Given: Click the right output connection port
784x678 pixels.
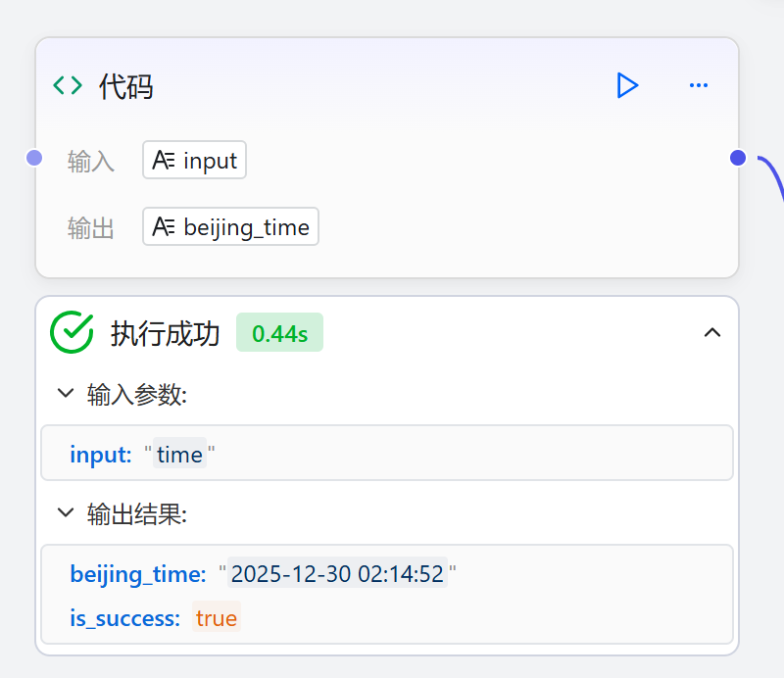Looking at the screenshot, I should [x=738, y=158].
